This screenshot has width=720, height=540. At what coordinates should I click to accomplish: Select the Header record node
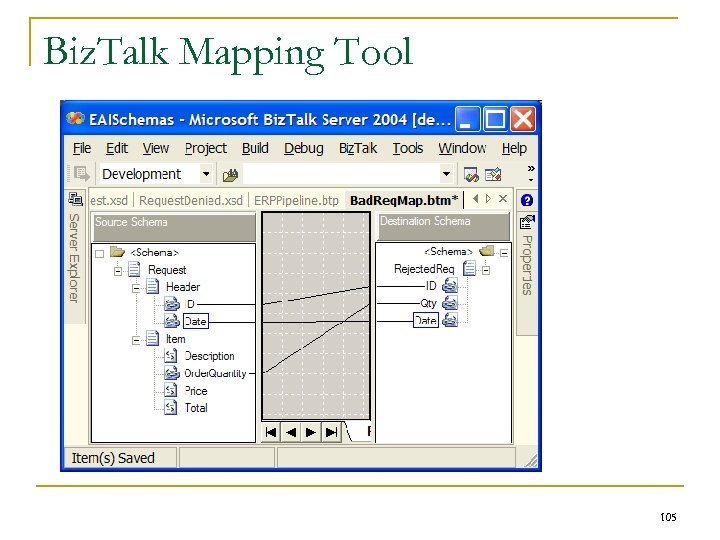pos(183,287)
